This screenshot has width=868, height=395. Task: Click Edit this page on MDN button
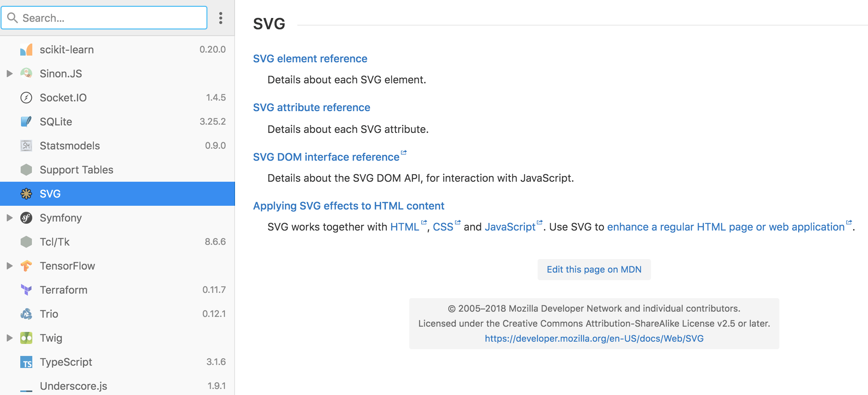(594, 270)
